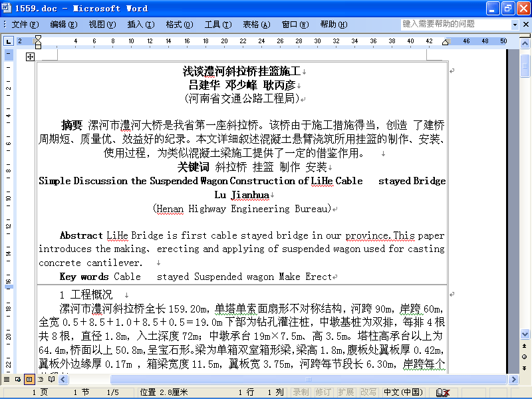This screenshot has height=399, width=532.
Task: Click the heading 1 工程概况
Action: coord(86,295)
